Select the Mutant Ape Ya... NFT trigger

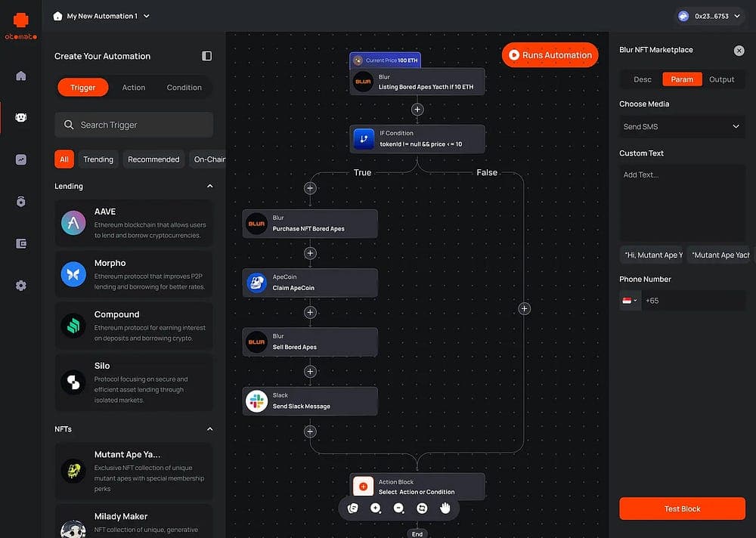(134, 471)
